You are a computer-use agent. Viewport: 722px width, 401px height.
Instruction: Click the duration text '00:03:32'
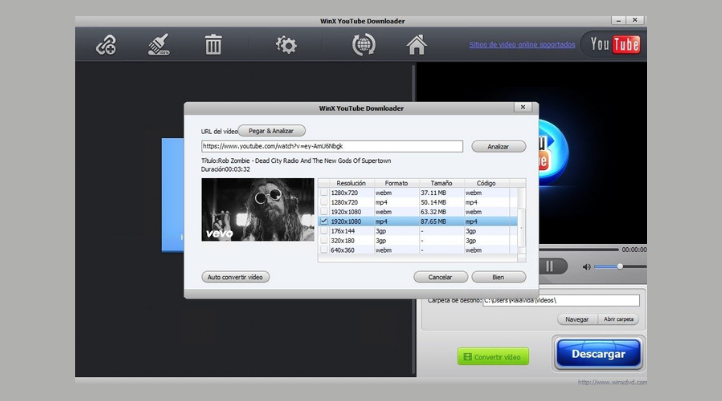(238, 169)
